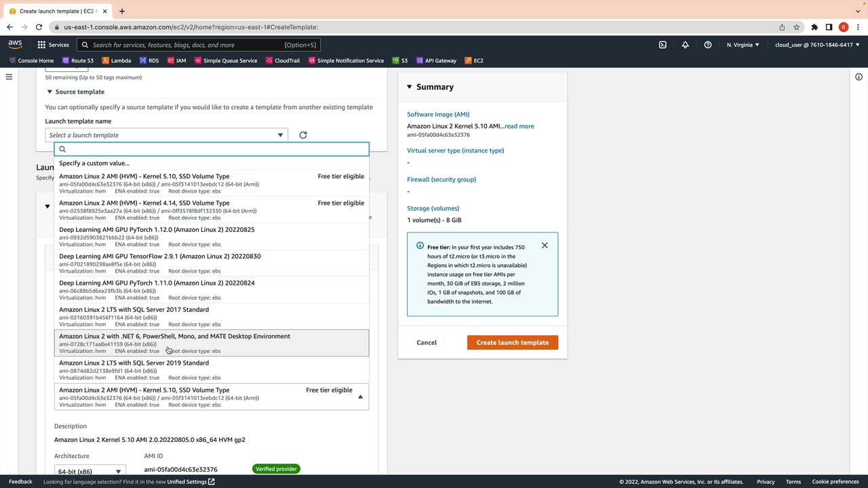Follow the 'read more' AMI link
Viewport: 868px width, 488px height.
pyautogui.click(x=519, y=126)
